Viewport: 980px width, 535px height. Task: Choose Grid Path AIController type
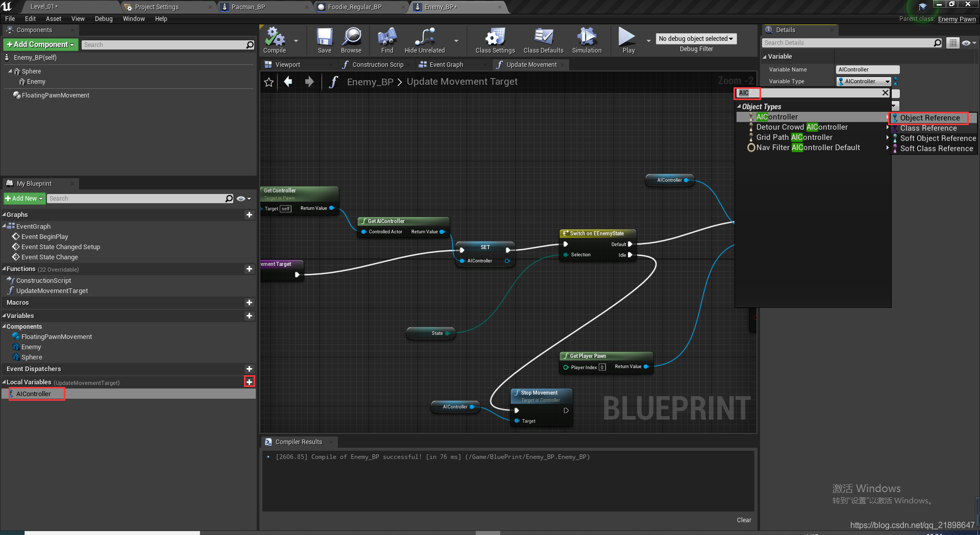point(794,137)
